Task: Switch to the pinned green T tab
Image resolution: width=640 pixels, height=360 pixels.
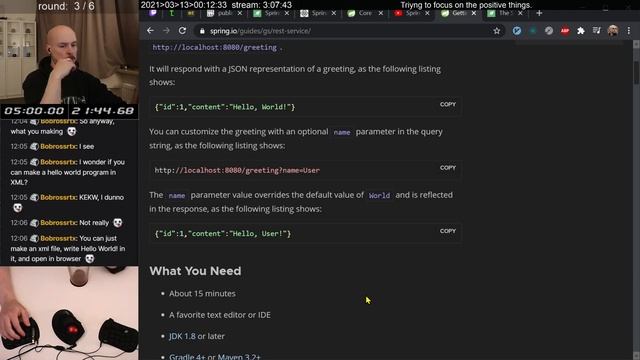Action: [172, 13]
